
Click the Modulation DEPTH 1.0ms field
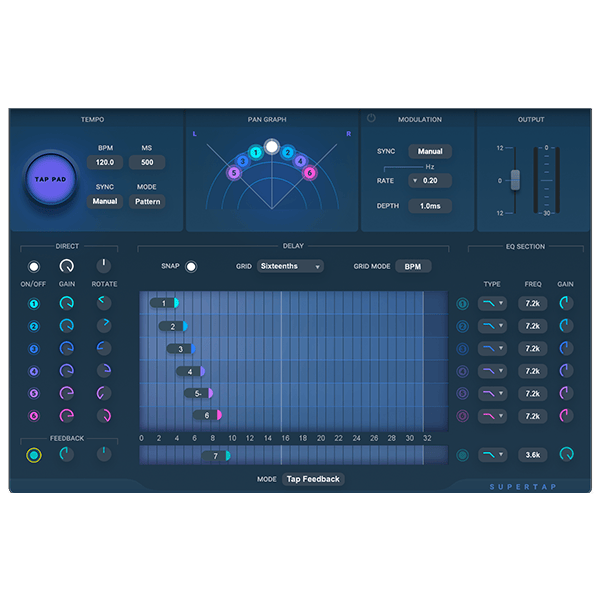tap(430, 206)
